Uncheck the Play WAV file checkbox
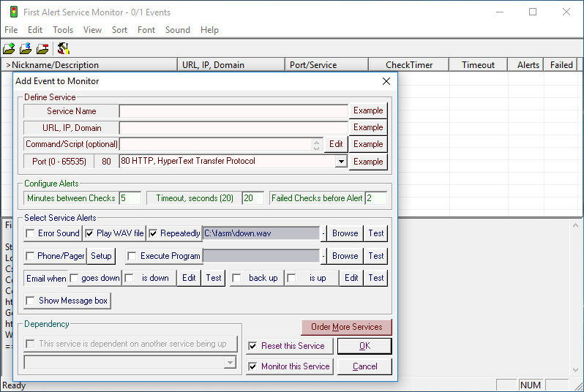This screenshot has height=392, width=584. pos(89,233)
